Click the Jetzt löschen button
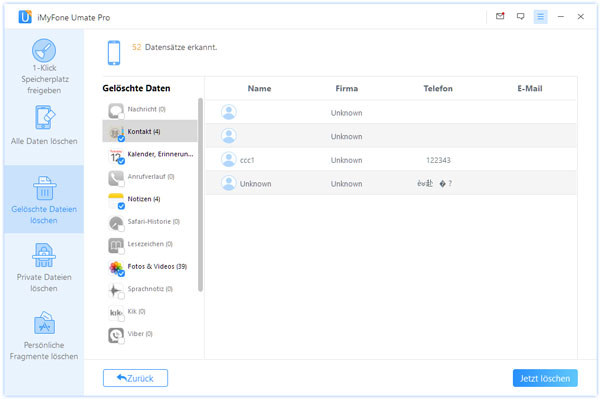600x399 pixels. 545,378
